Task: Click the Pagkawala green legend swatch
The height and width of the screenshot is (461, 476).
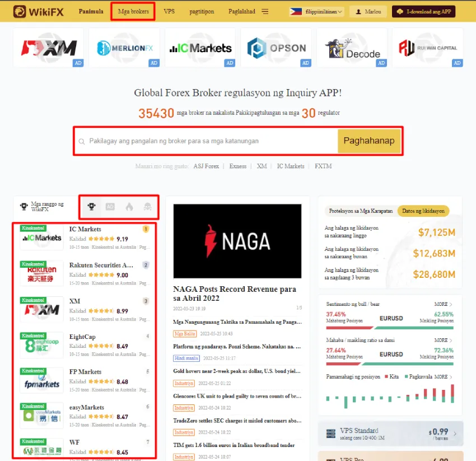Action: [x=406, y=376]
